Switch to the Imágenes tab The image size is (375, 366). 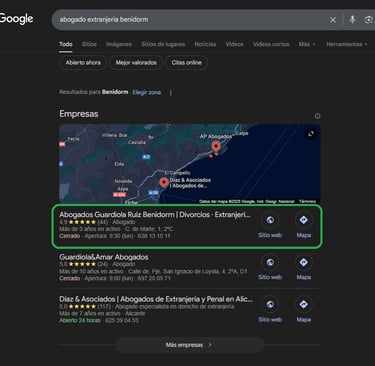(x=119, y=44)
